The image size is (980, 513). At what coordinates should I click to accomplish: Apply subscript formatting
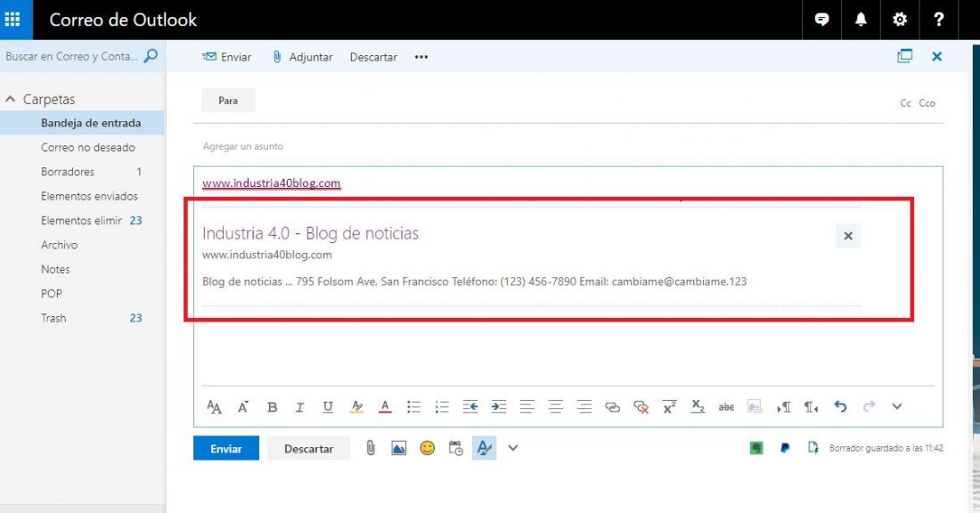coord(698,407)
